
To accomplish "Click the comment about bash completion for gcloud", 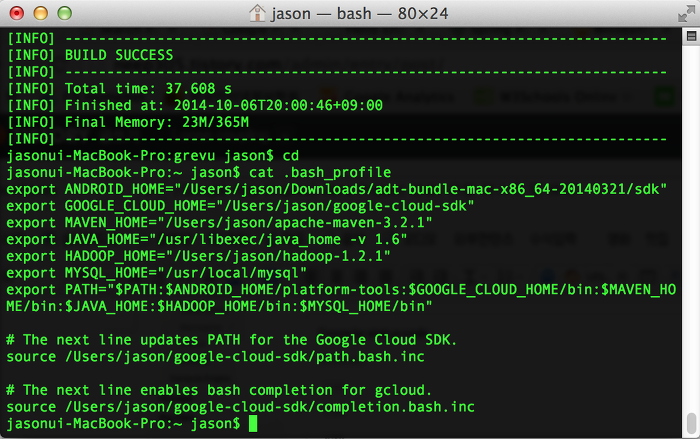I will 219,390.
